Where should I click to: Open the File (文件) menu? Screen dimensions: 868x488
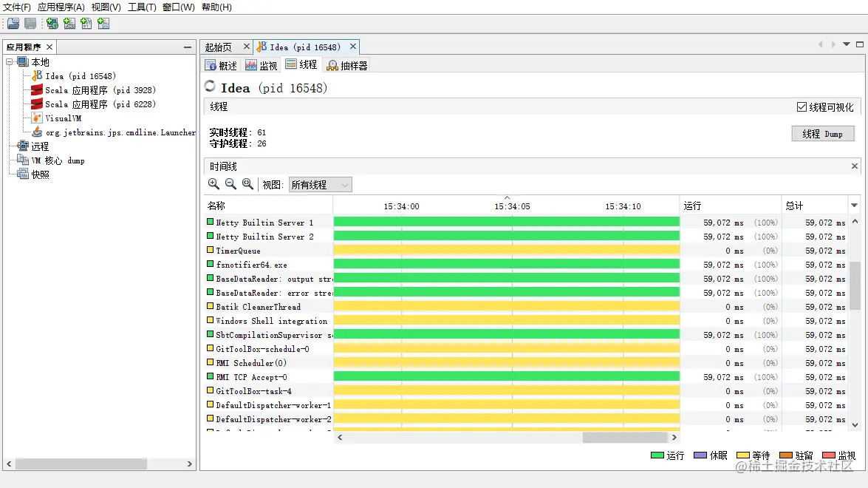(x=16, y=7)
